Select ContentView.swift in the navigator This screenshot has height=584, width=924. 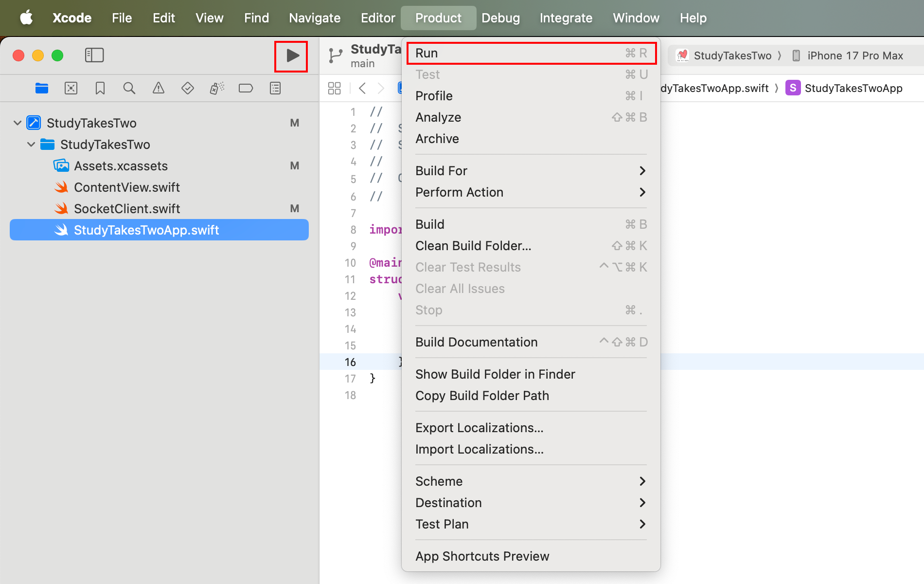click(x=159, y=187)
